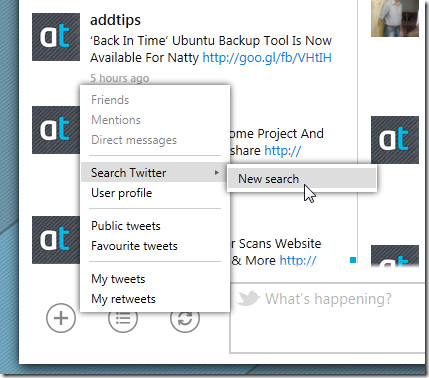Open addtips avatar beside Back In Time tweet
Screen dimensions: 429x378
tap(56, 37)
